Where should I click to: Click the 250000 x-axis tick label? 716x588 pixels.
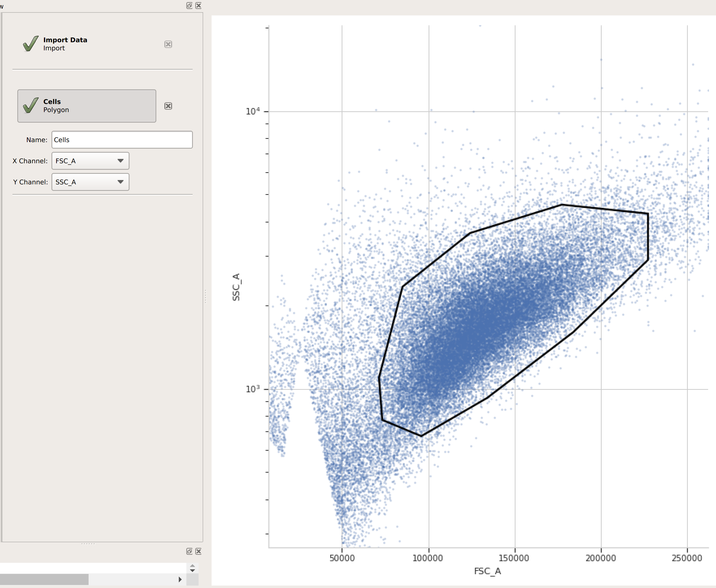pos(687,558)
